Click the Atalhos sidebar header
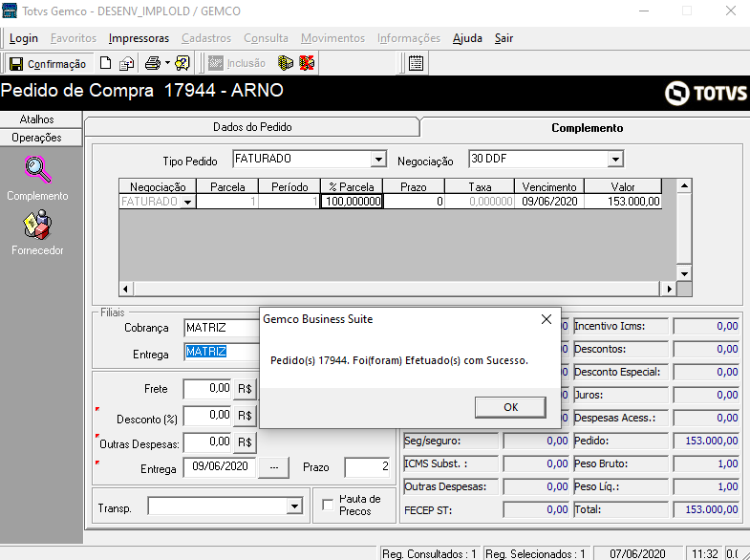This screenshot has width=750, height=560. pyautogui.click(x=37, y=119)
